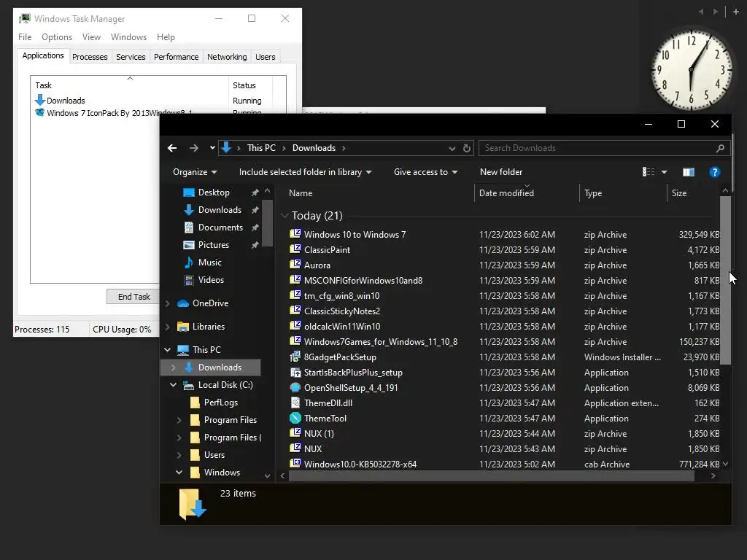Select the ClassicStickyNotes2 zip icon
The width and height of the screenshot is (747, 560).
[295, 311]
